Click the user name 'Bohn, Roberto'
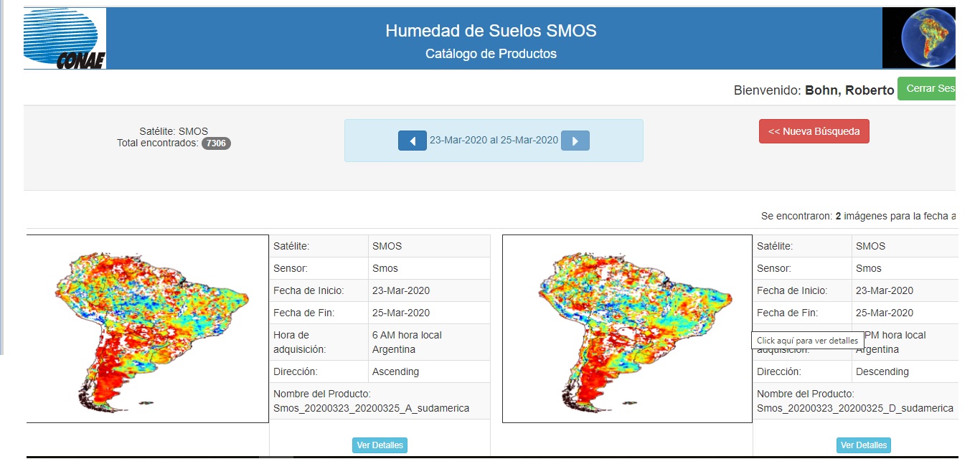The width and height of the screenshot is (980, 469). (849, 90)
